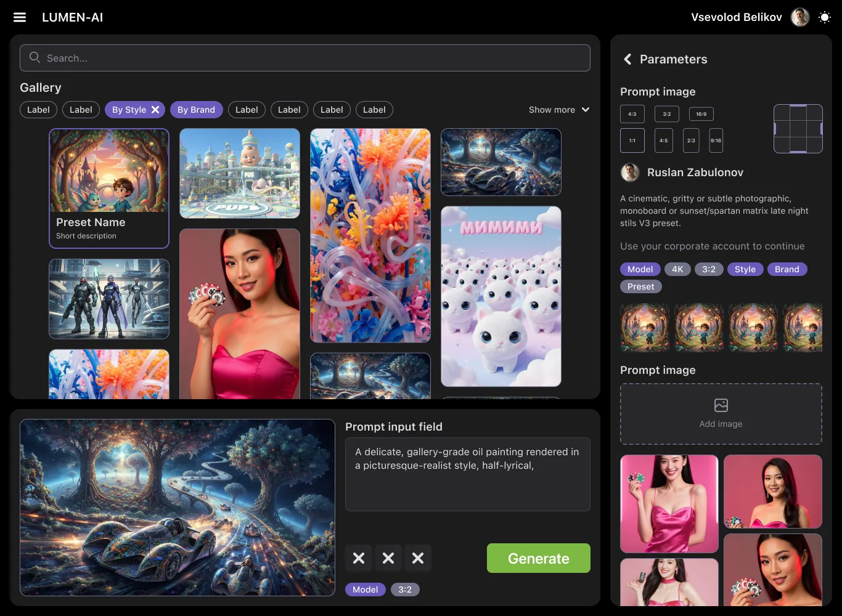Open the cartoon baby city thumbnail

[x=240, y=173]
